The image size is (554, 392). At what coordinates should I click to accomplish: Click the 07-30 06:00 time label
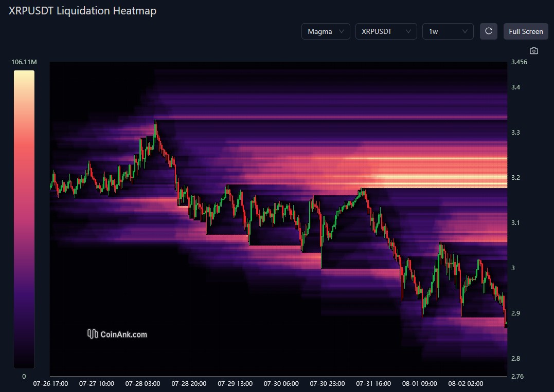point(281,384)
